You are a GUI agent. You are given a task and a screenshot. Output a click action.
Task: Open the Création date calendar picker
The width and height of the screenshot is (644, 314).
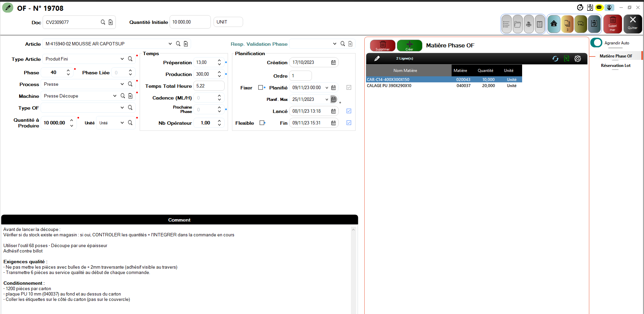[x=333, y=63]
